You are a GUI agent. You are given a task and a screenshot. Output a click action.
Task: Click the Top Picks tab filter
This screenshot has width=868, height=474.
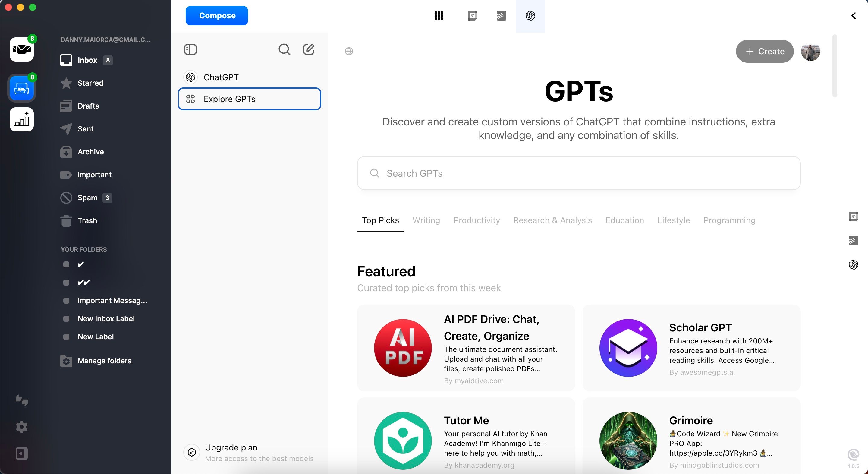380,221
